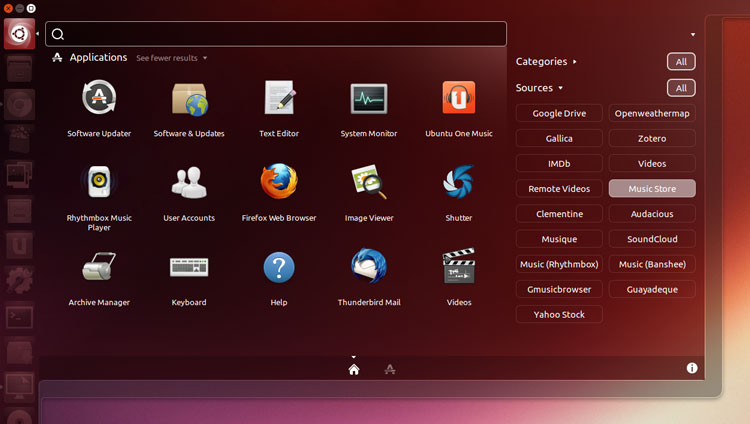Click the Gmusicbrowser source button

tap(559, 289)
